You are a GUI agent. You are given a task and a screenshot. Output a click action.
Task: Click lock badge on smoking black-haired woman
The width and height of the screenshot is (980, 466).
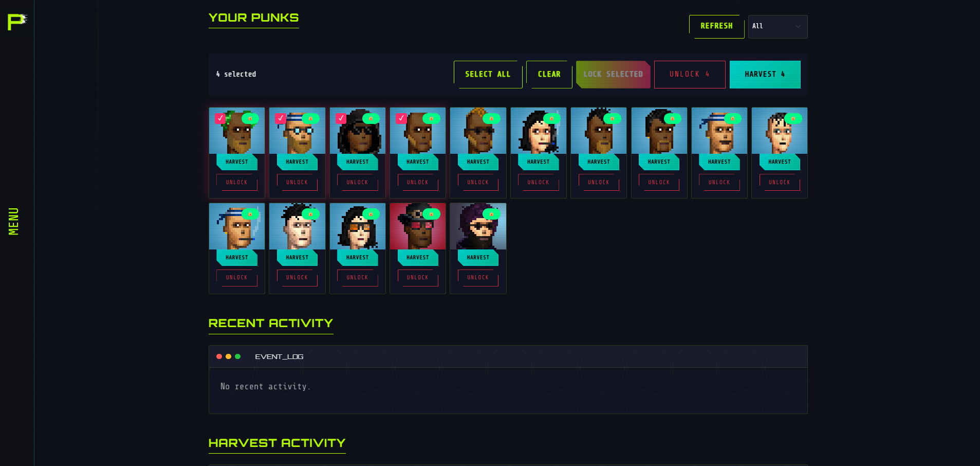pyautogui.click(x=552, y=118)
